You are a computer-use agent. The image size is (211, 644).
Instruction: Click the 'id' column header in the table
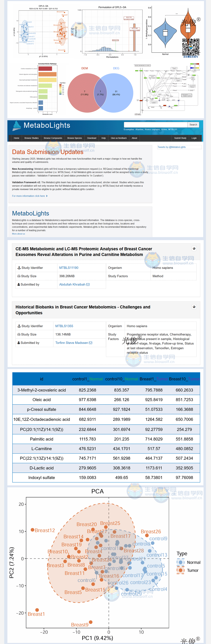42,379
